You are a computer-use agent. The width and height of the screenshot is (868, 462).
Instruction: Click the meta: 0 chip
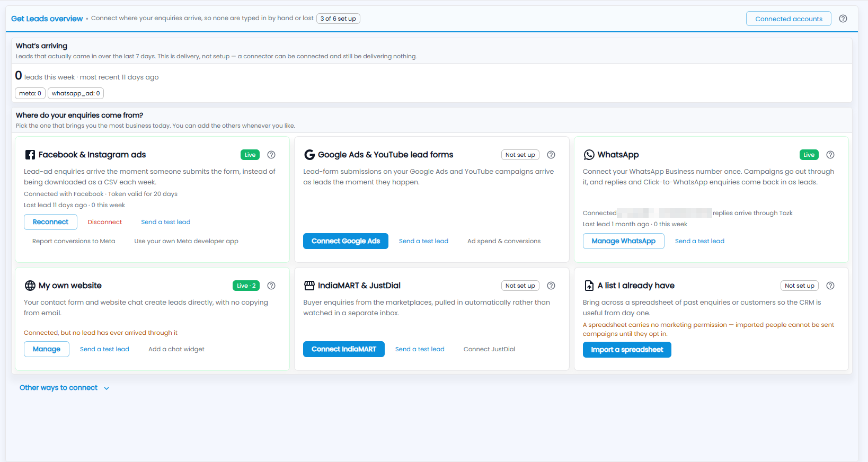coord(30,93)
